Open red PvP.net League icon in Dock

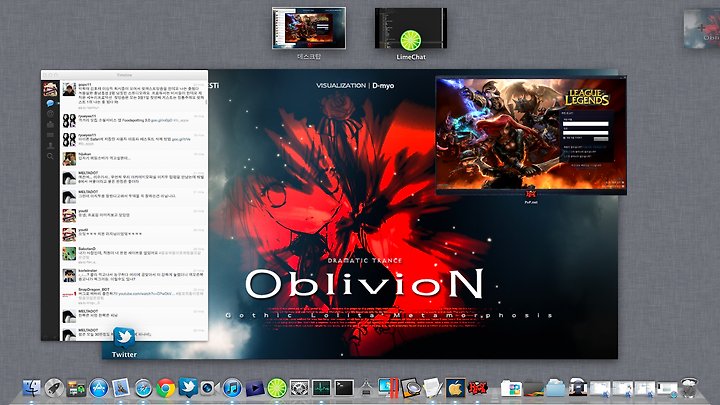click(x=477, y=388)
